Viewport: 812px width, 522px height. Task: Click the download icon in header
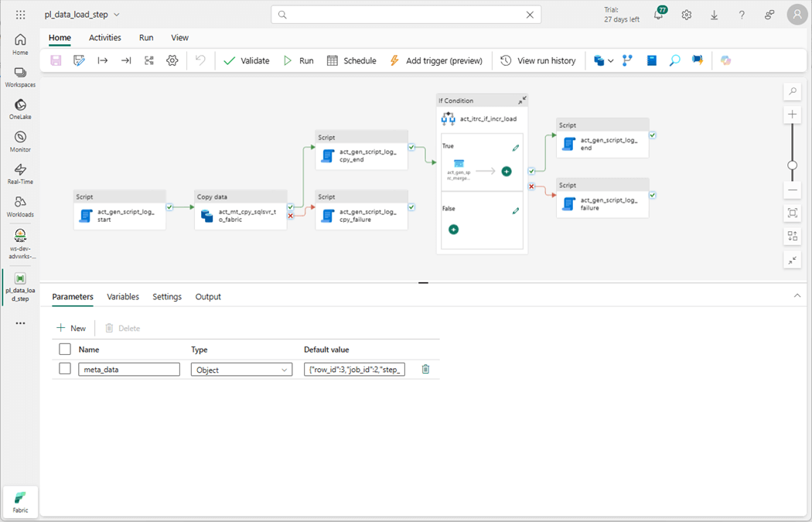click(714, 15)
